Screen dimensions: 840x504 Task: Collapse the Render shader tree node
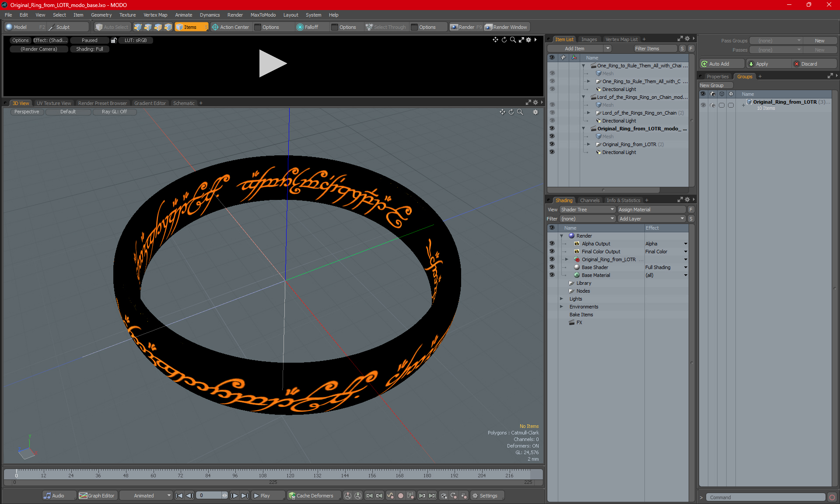[x=561, y=236]
